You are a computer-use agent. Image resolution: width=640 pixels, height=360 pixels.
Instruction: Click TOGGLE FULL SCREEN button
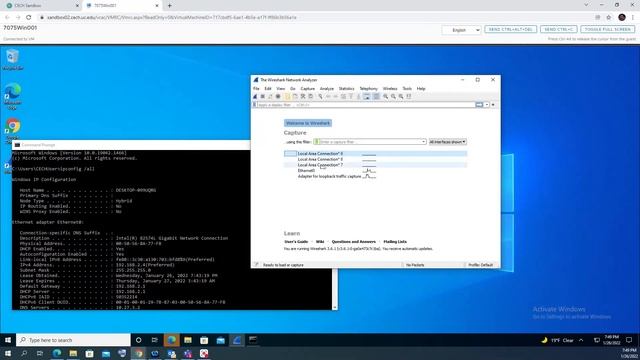click(607, 29)
